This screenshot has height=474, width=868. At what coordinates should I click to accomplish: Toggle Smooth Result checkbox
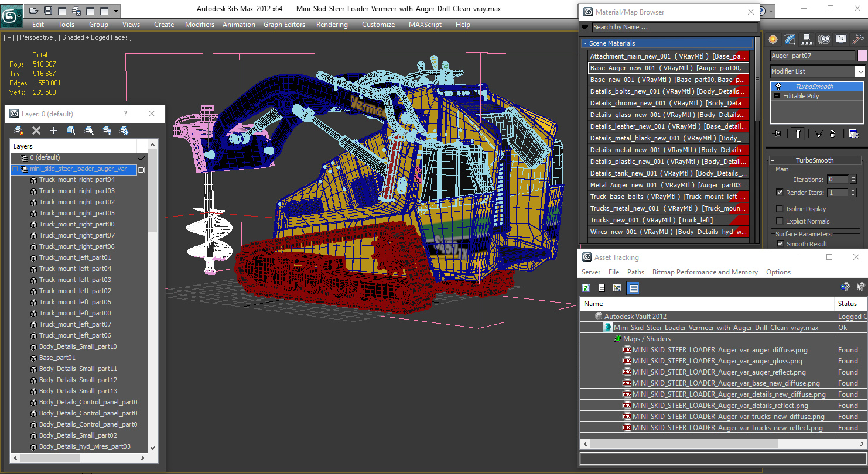pos(780,244)
